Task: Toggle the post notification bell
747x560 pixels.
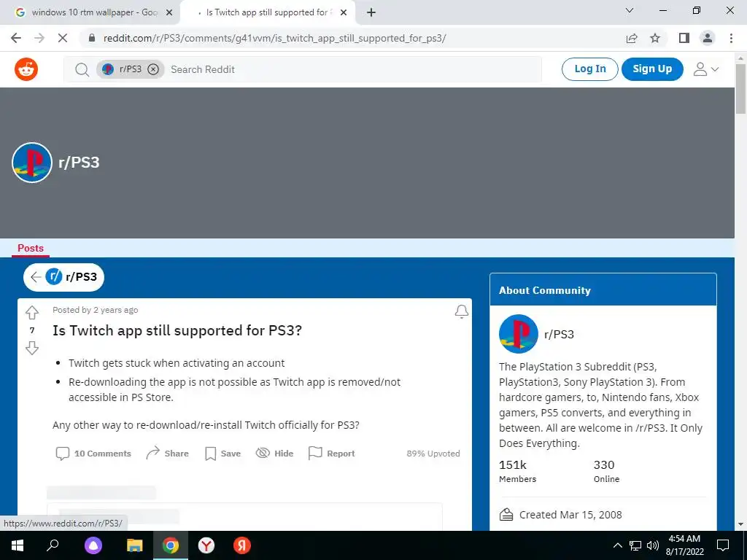Action: point(461,311)
